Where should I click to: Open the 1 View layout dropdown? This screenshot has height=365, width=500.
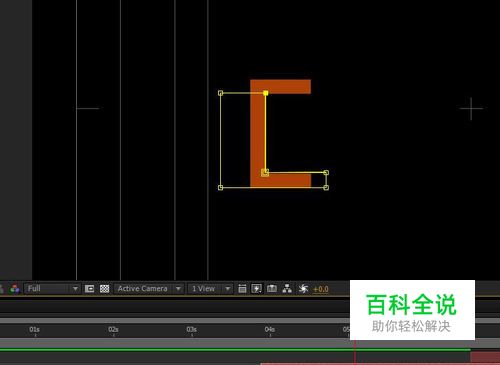210,289
